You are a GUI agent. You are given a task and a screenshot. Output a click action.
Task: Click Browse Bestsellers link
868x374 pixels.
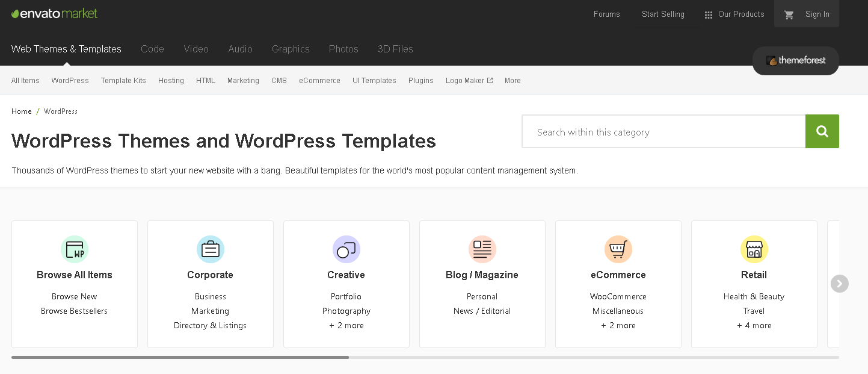pos(75,311)
